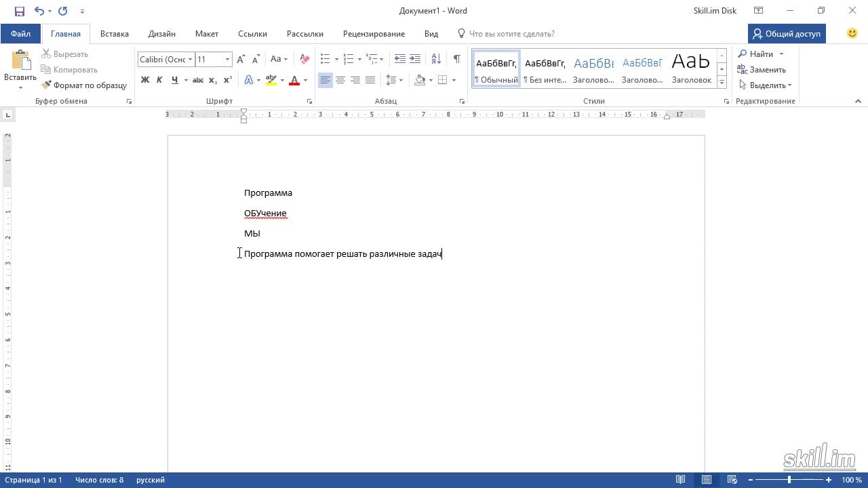The width and height of the screenshot is (868, 488).
Task: Open the font name Calibri dropdown
Action: (191, 60)
